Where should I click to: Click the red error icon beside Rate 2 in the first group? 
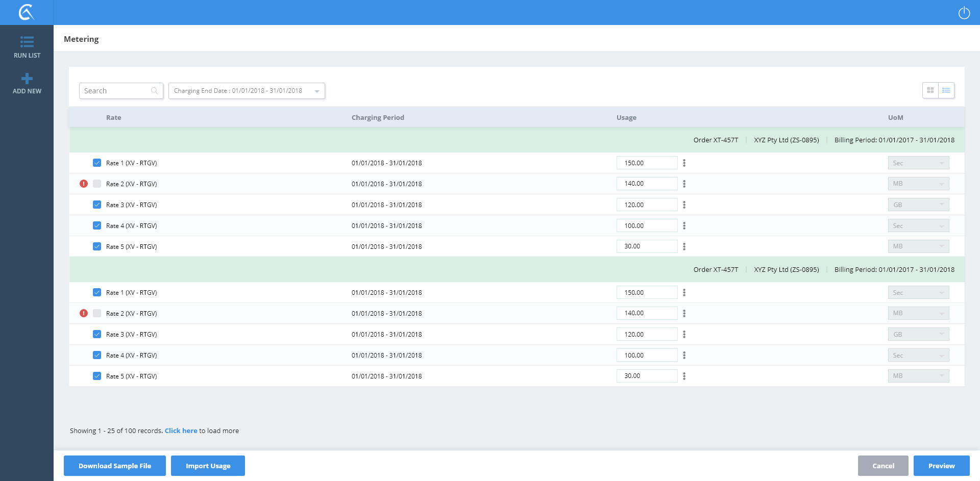click(x=84, y=184)
